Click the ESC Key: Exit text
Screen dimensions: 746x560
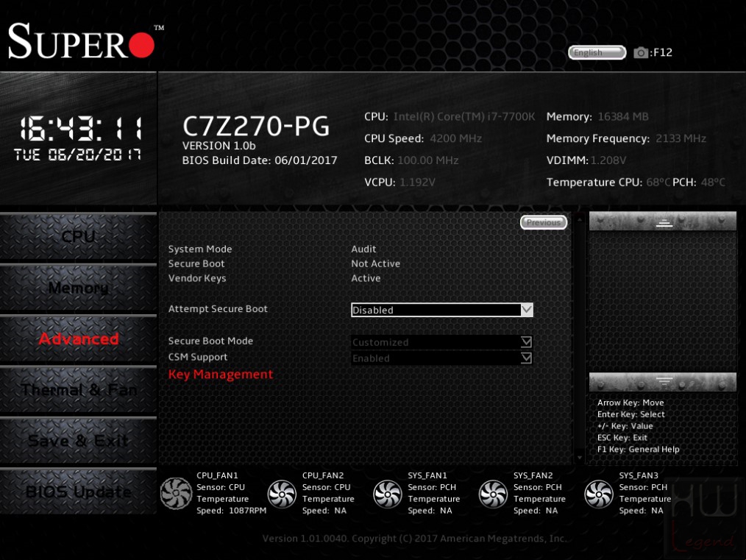pos(622,437)
